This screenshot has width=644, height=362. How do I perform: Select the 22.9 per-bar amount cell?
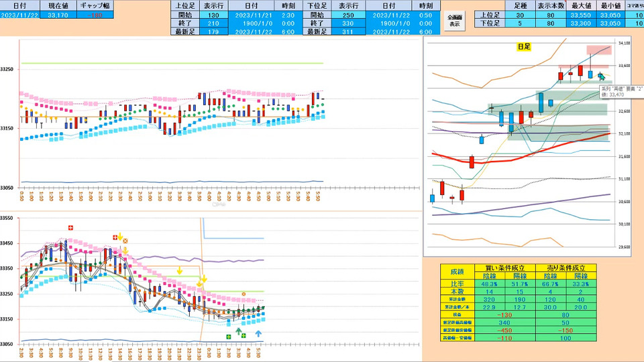point(489,307)
